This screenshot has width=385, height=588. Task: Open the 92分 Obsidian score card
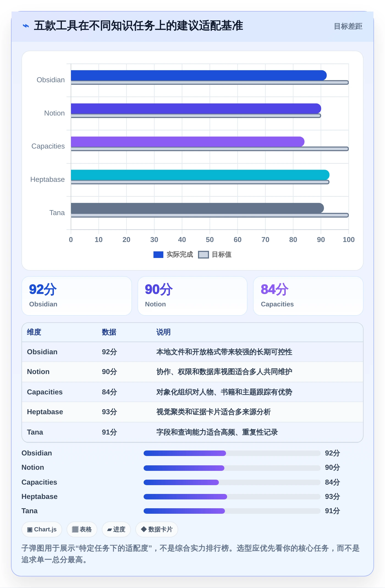tap(77, 296)
